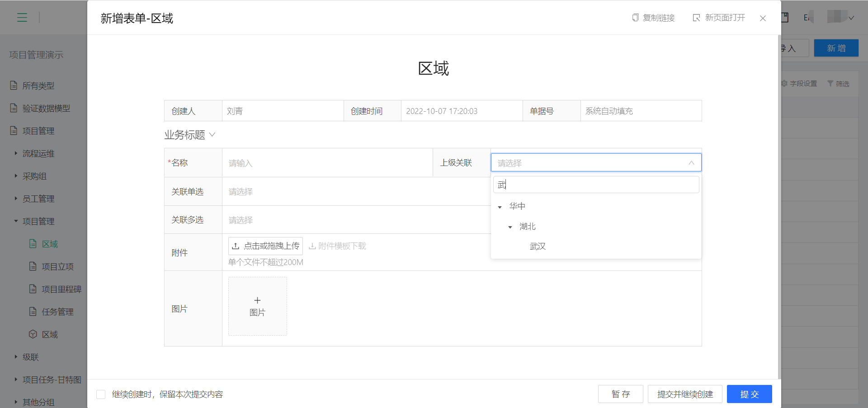
Task: Expand the 级联 sidebar group
Action: point(16,357)
